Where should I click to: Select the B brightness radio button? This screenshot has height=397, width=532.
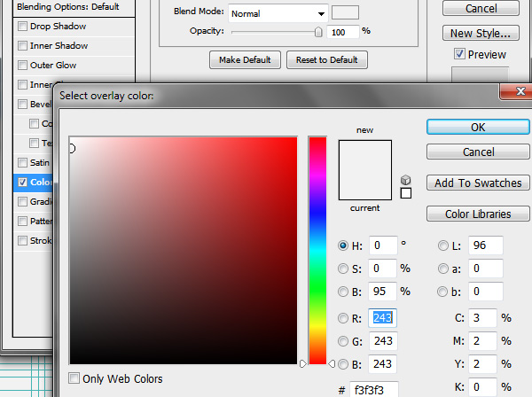pyautogui.click(x=343, y=292)
